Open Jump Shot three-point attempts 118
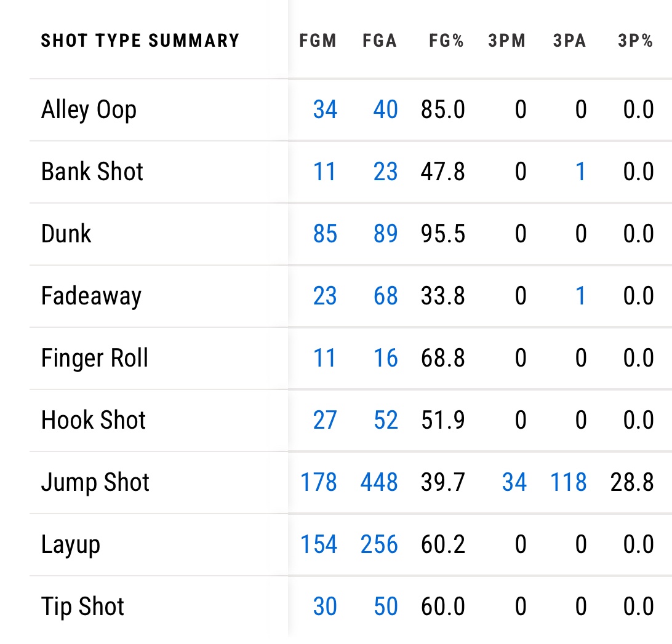Viewport: 672px width, 644px height. (569, 483)
